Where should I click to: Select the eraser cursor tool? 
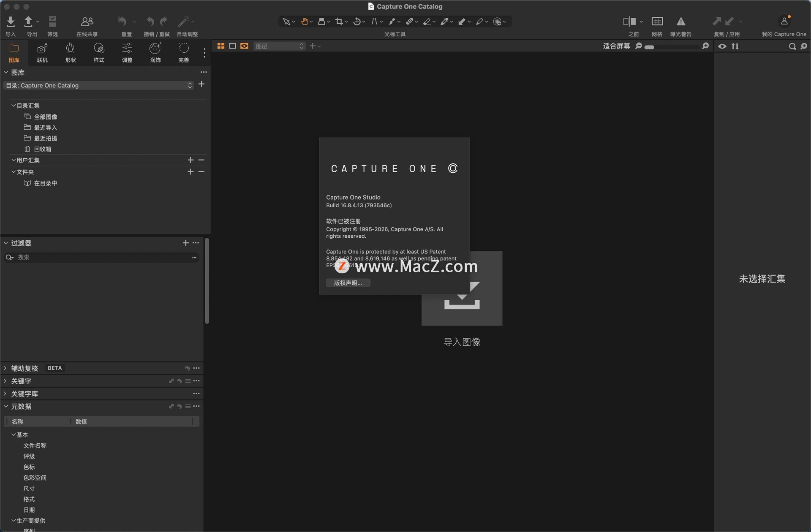click(427, 22)
